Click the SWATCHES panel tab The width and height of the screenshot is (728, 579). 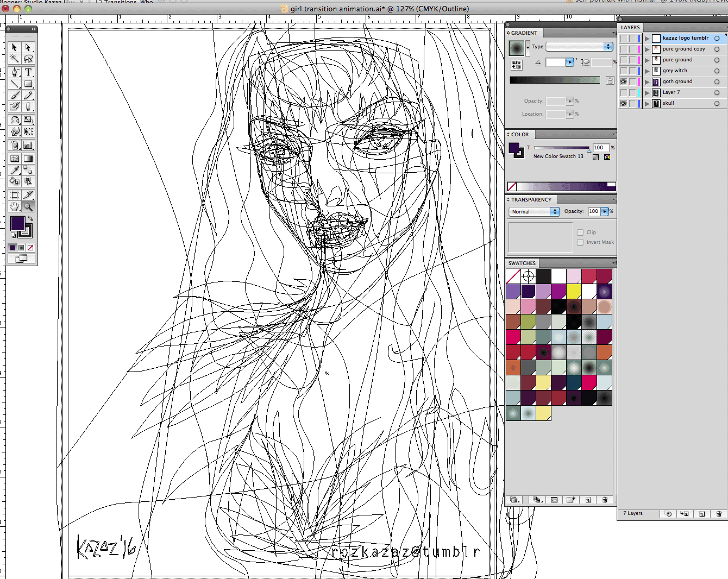(522, 263)
